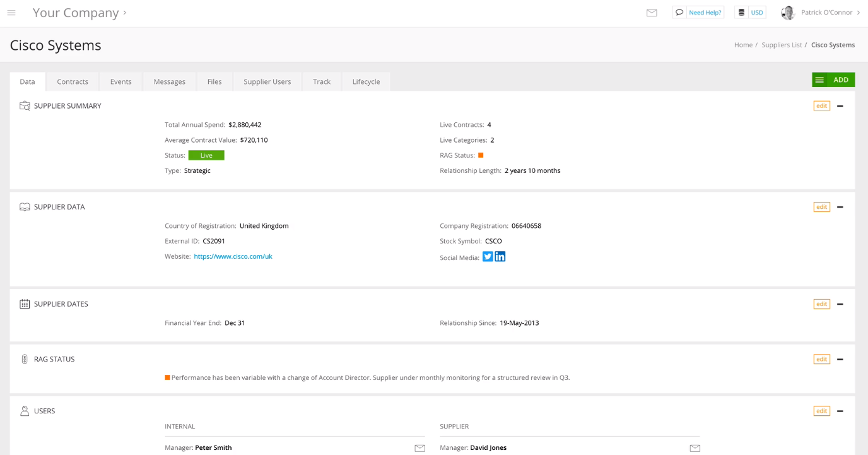Open Patrick O'Connor user menu chevron
Image resolution: width=868 pixels, height=455 pixels.
click(x=859, y=13)
